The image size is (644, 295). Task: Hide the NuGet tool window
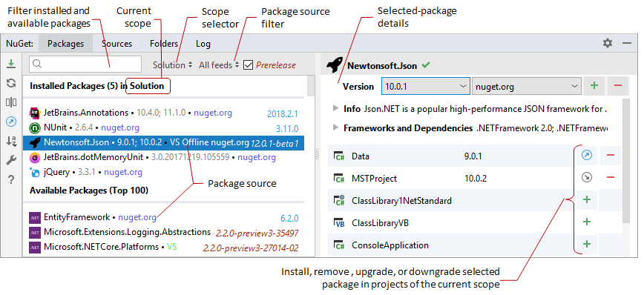[x=627, y=43]
